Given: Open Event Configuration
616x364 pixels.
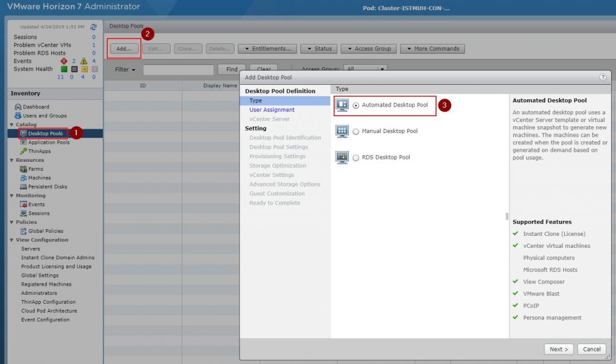Looking at the screenshot, I should pos(45,320).
